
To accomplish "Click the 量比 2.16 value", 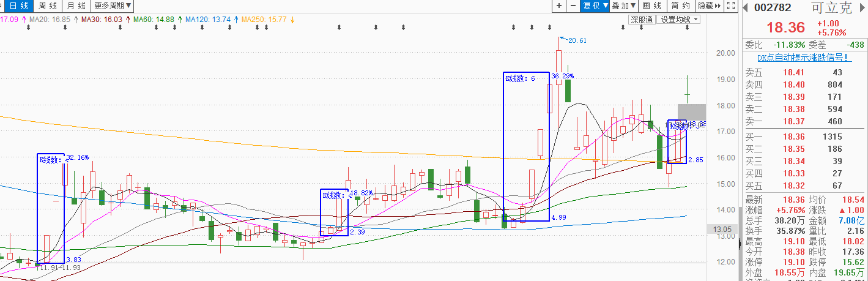I will click(x=855, y=231).
